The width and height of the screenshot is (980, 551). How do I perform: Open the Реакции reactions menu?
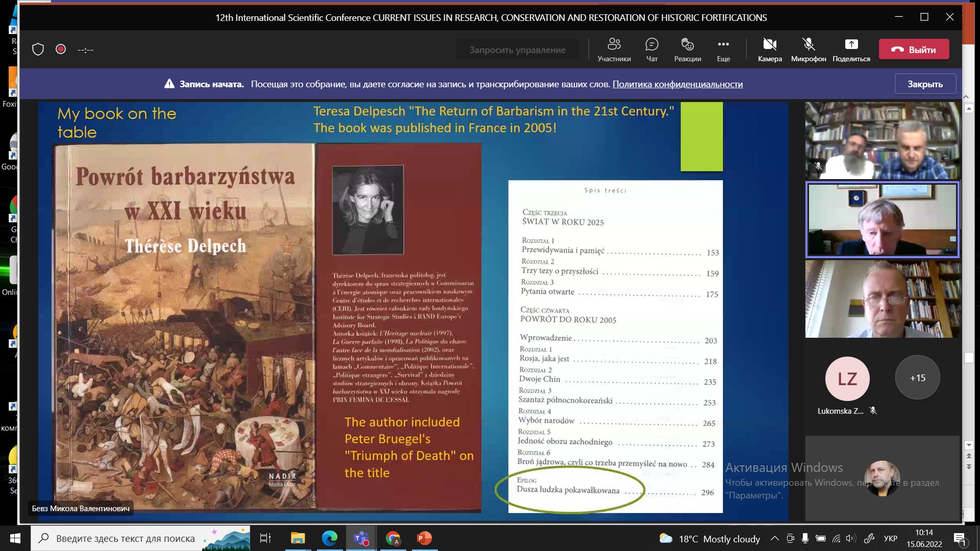click(688, 49)
